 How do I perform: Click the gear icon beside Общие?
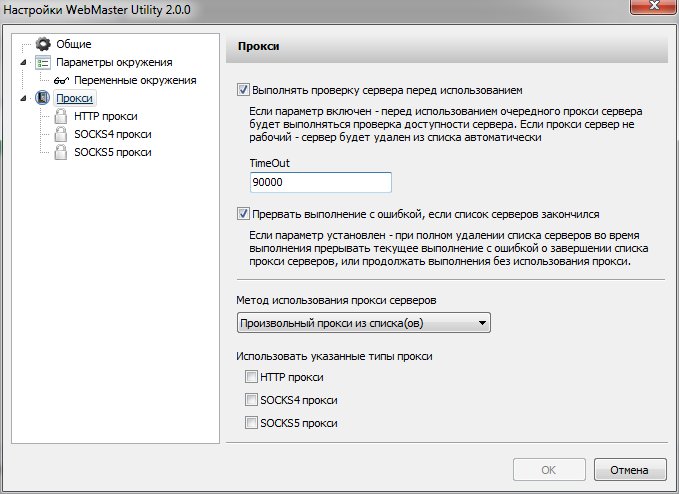43,44
